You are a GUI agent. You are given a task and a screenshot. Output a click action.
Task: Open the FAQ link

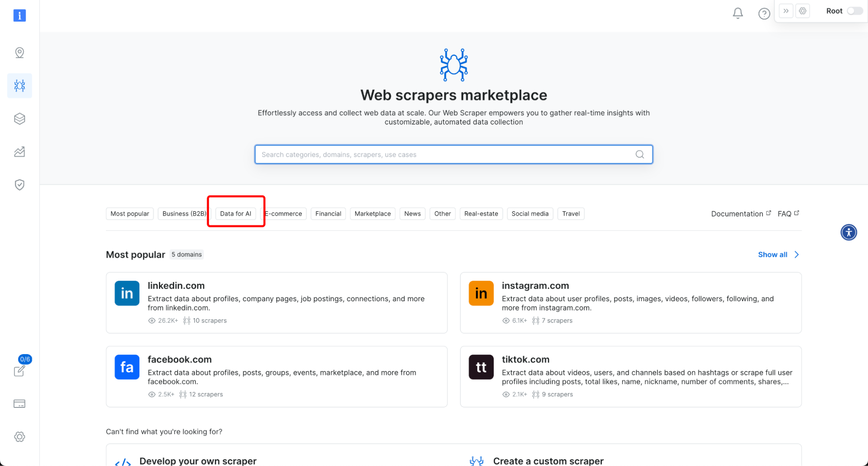click(788, 213)
